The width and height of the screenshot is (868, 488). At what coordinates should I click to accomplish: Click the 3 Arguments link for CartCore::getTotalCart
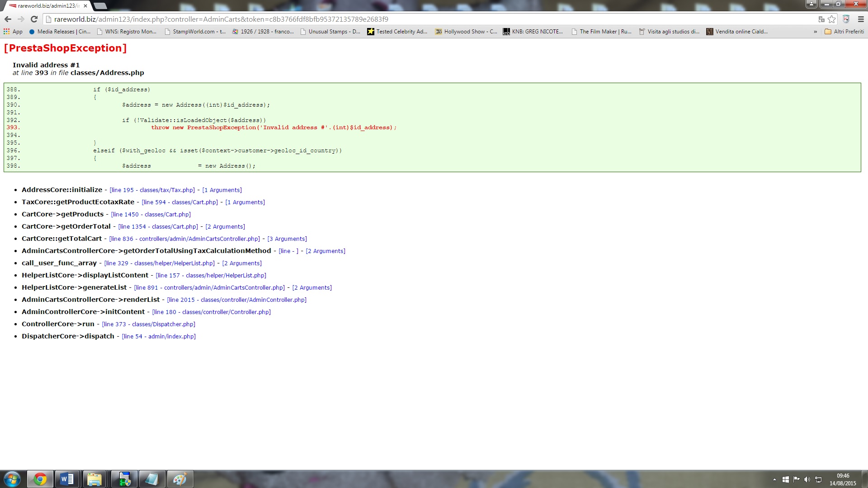tap(287, 239)
